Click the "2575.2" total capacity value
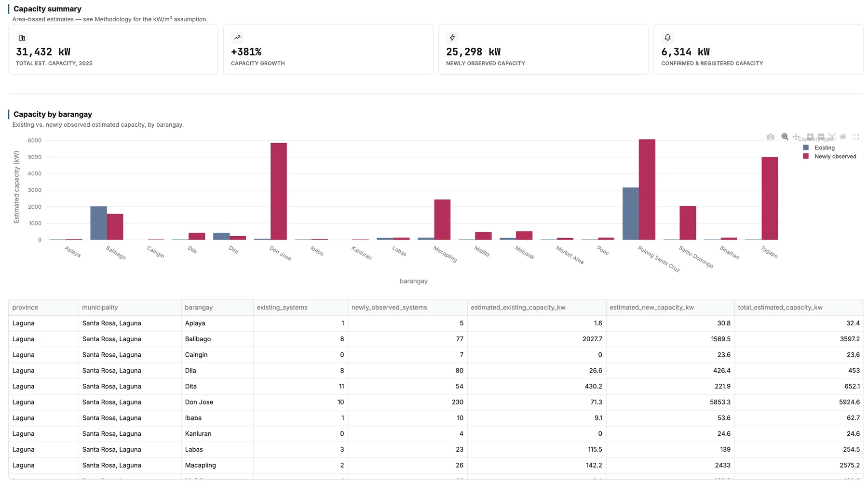Image resolution: width=868 pixels, height=483 pixels. pyautogui.click(x=850, y=465)
